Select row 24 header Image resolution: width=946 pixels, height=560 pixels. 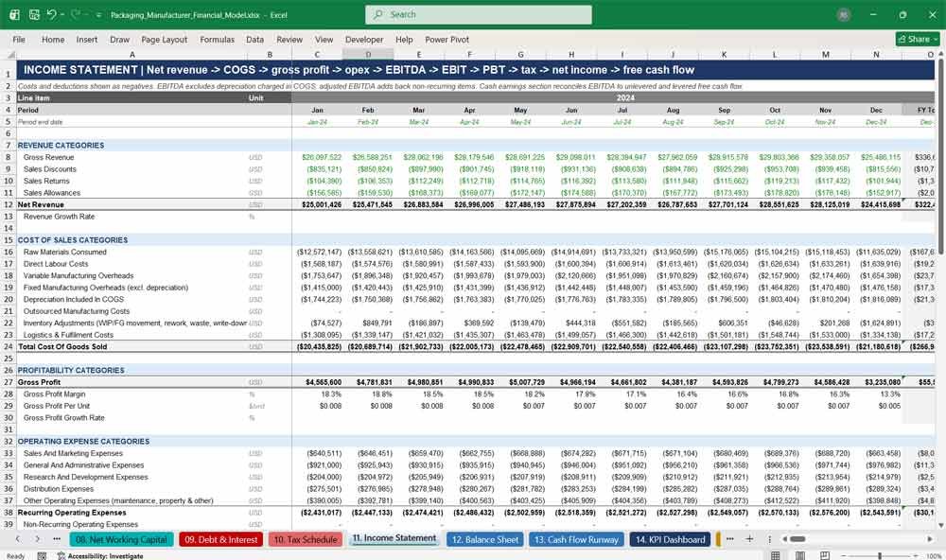coord(9,346)
